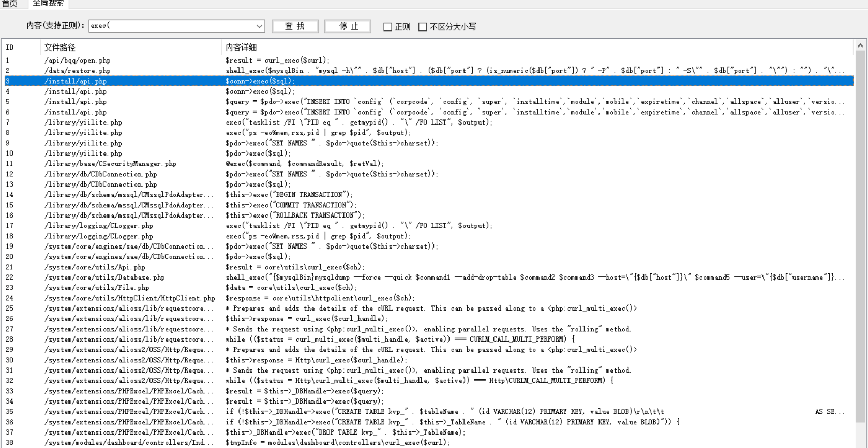Select row 16 ROLLBACK TRANSACTION result
This screenshot has height=448, width=868.
point(429,215)
